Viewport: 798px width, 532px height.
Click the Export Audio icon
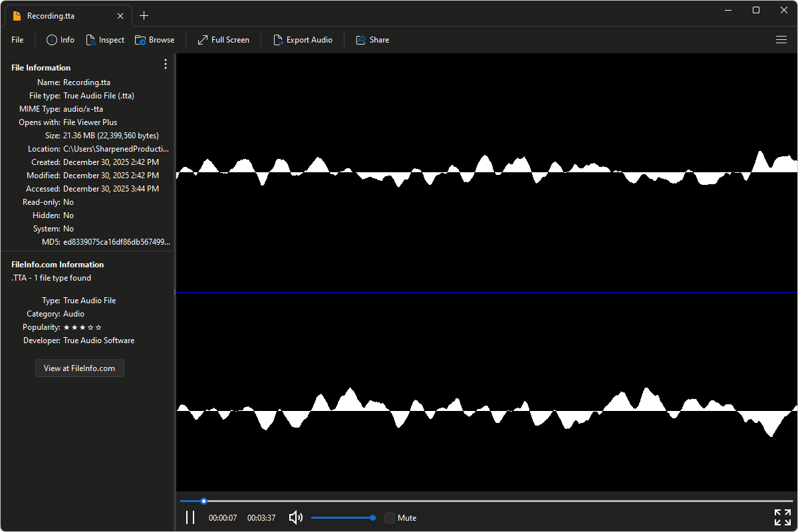(x=279, y=40)
